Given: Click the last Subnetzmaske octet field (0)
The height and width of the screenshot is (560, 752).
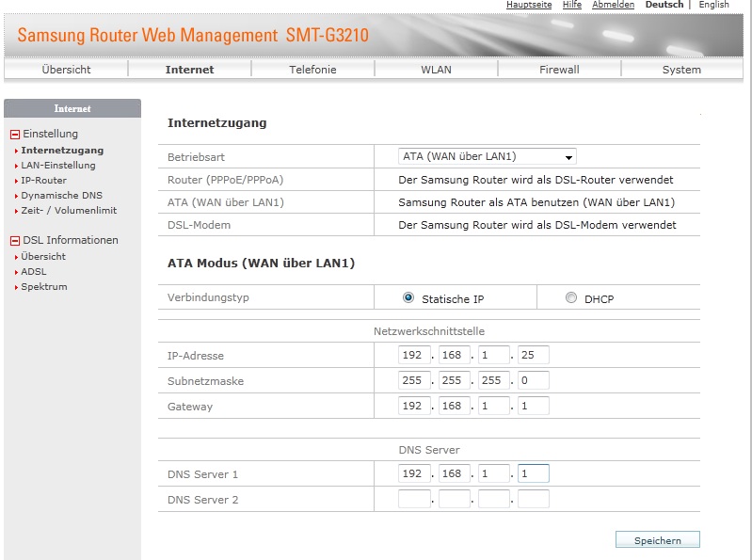Looking at the screenshot, I should (534, 380).
